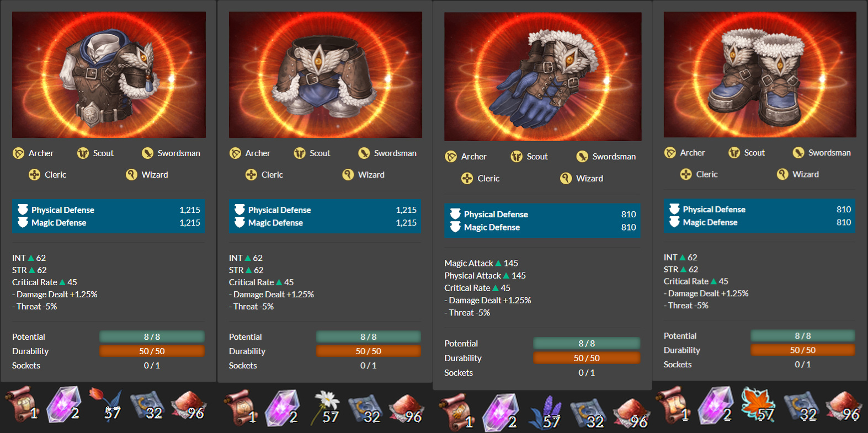The image size is (868, 433).
Task: Open the fur-trimmed boots image
Action: click(760, 74)
